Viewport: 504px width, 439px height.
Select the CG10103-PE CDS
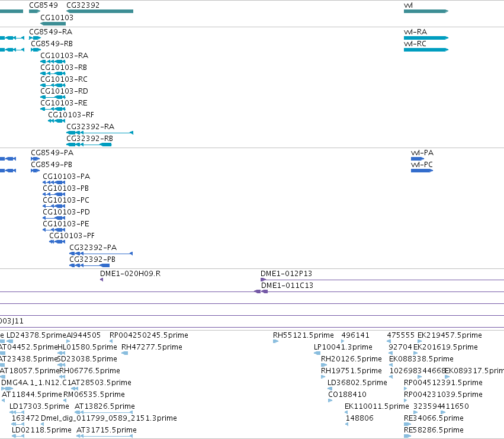tap(66, 224)
